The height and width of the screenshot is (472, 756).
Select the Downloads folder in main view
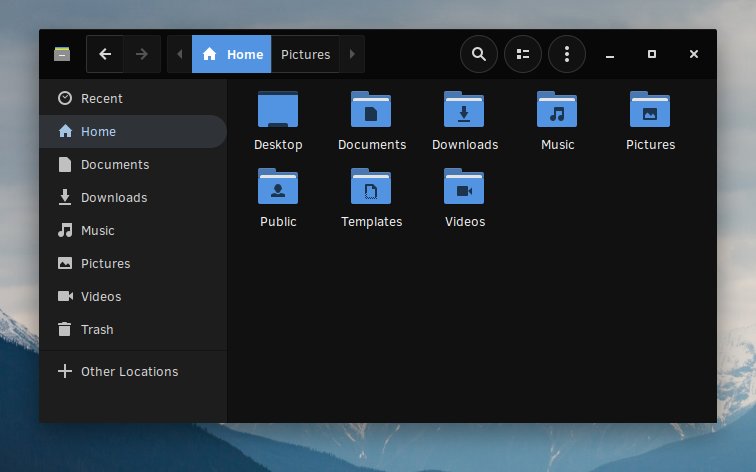point(464,110)
